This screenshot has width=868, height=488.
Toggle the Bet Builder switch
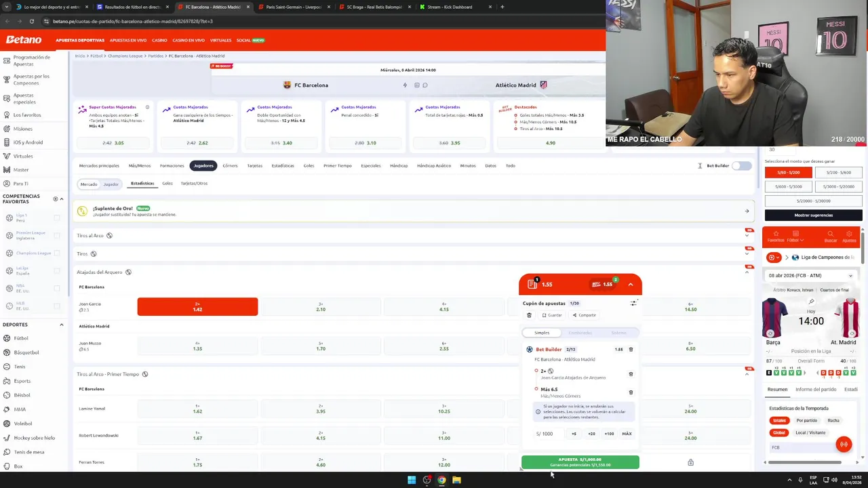point(741,166)
